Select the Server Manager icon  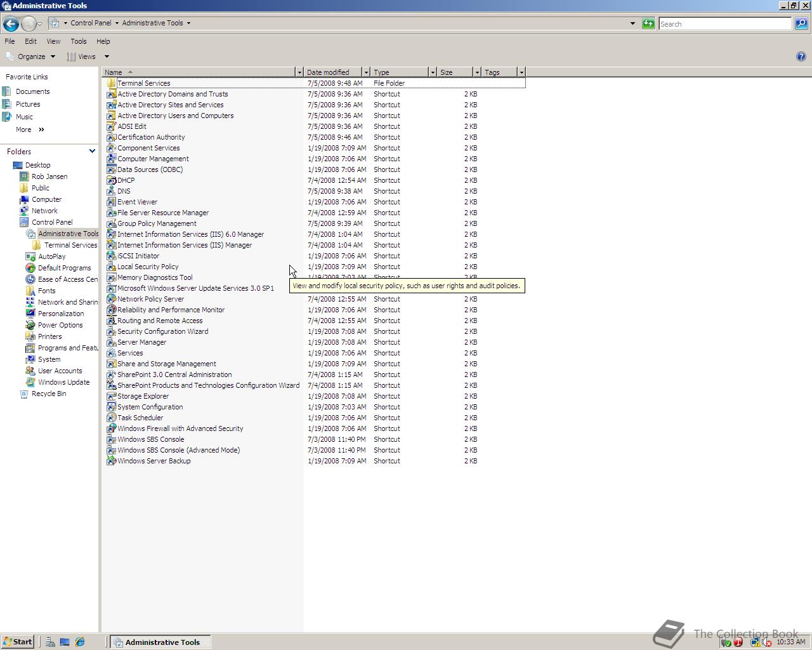[x=111, y=342]
